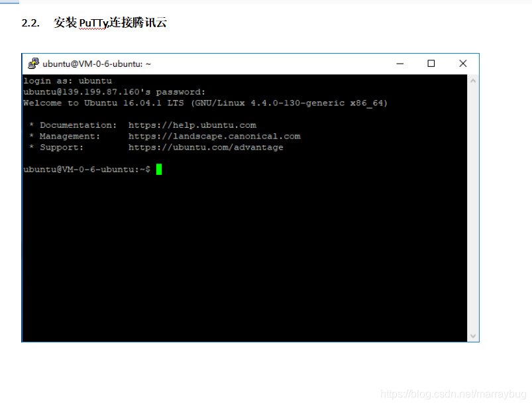Click the password prompt line

click(x=115, y=92)
